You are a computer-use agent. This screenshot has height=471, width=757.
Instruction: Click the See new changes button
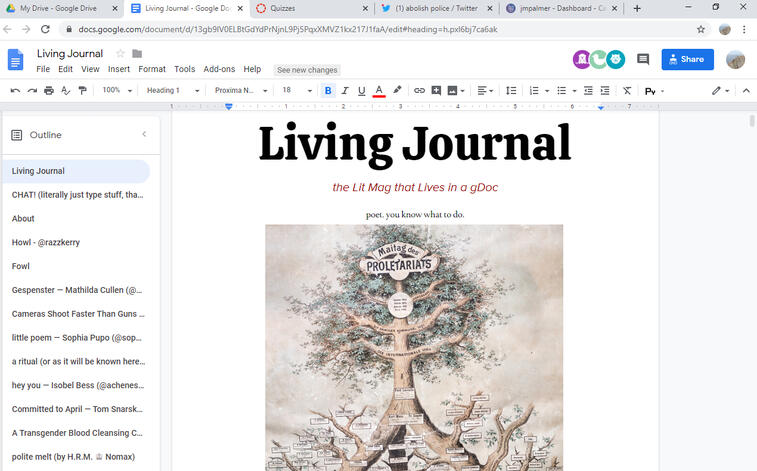(x=307, y=70)
